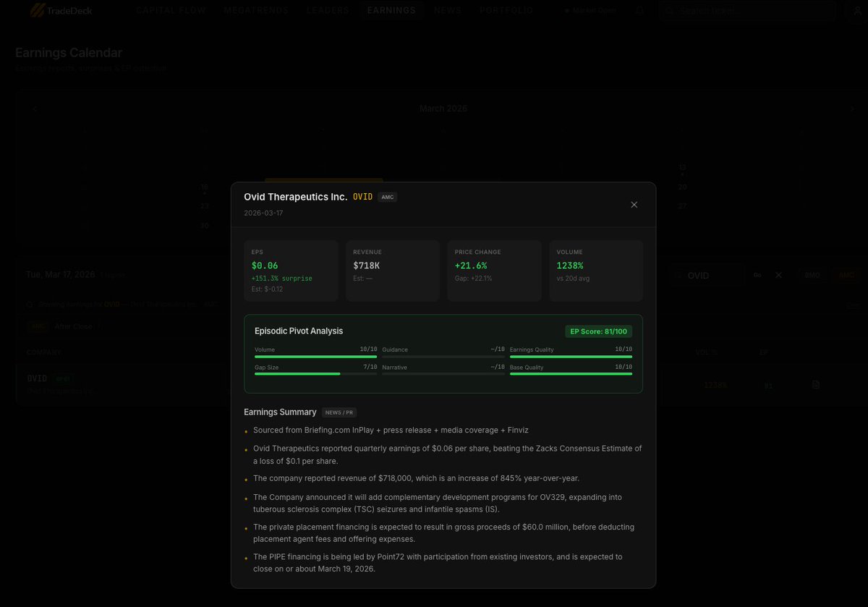Click the Guidance score bar
The image size is (868, 607).
click(443, 356)
